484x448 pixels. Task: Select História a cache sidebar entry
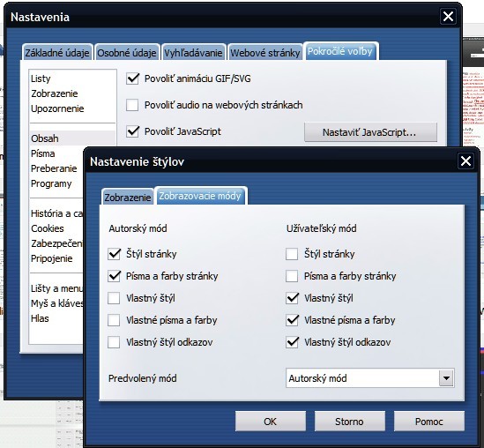(x=56, y=213)
